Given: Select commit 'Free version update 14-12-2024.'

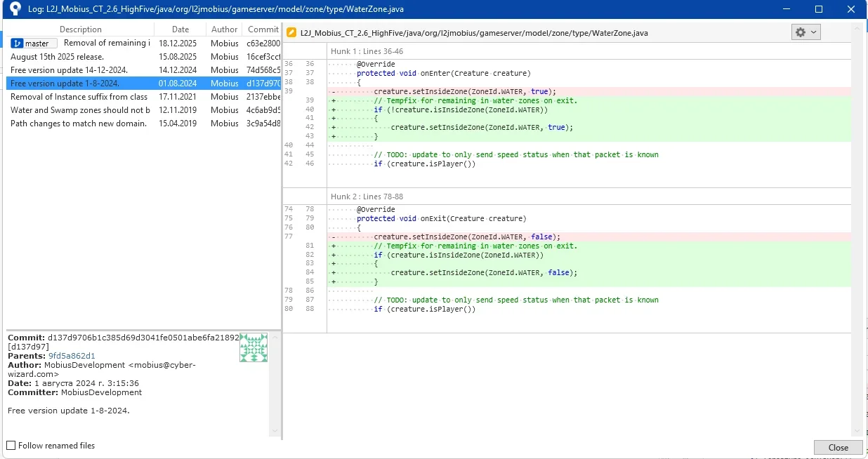Looking at the screenshot, I should [143, 70].
